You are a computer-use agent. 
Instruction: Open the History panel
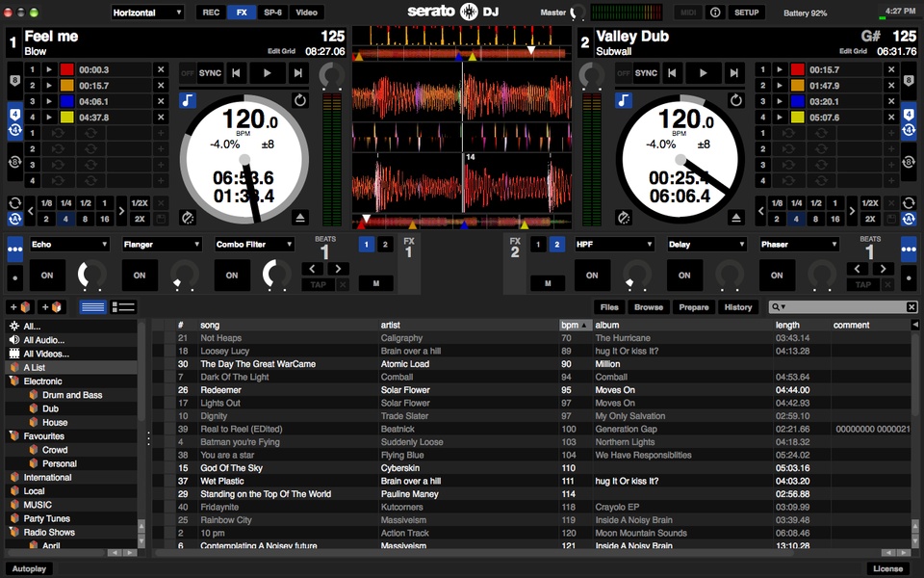point(738,306)
